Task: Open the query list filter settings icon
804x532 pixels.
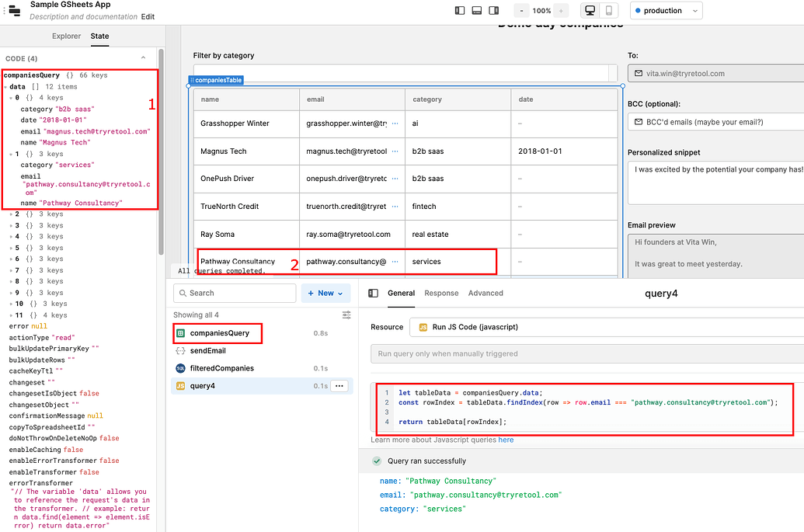Action: 346,315
